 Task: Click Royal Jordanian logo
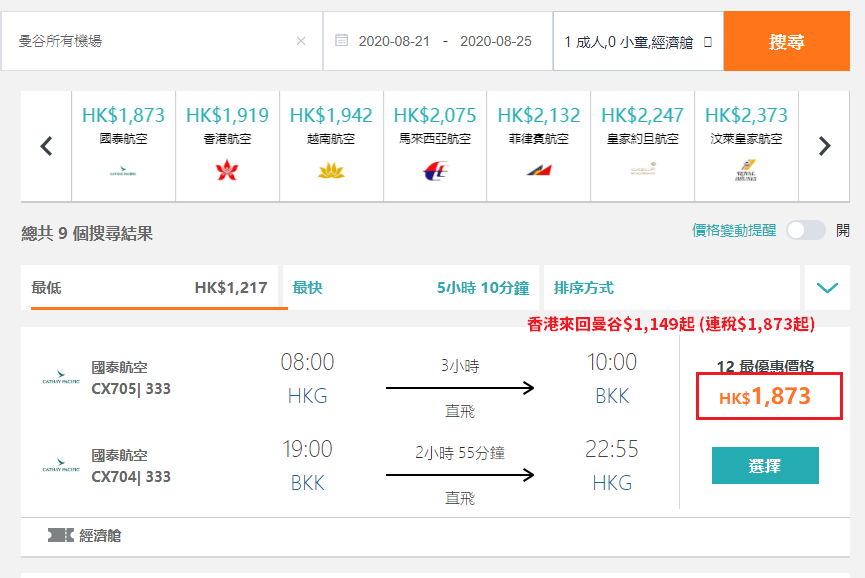(643, 168)
